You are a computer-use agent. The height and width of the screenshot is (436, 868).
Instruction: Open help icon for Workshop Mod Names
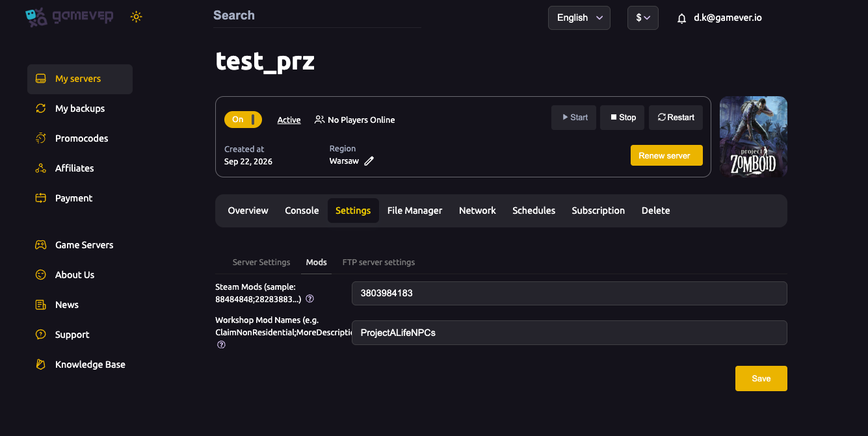click(x=221, y=345)
